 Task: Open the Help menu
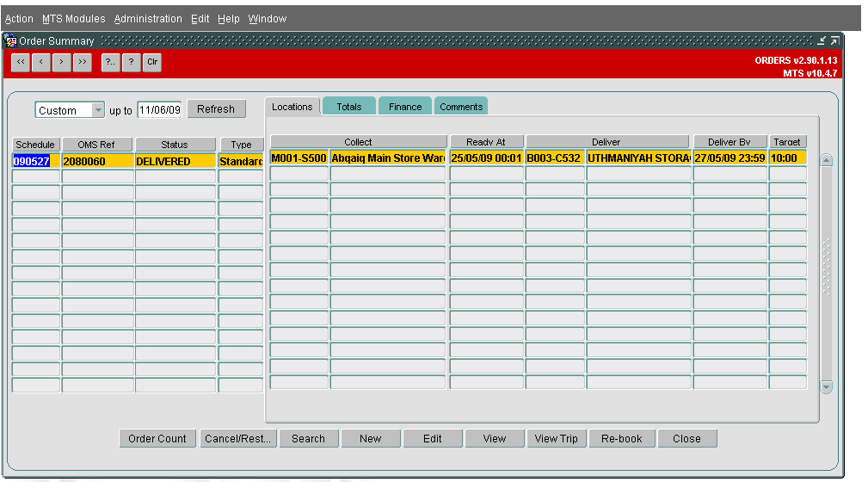tap(229, 19)
